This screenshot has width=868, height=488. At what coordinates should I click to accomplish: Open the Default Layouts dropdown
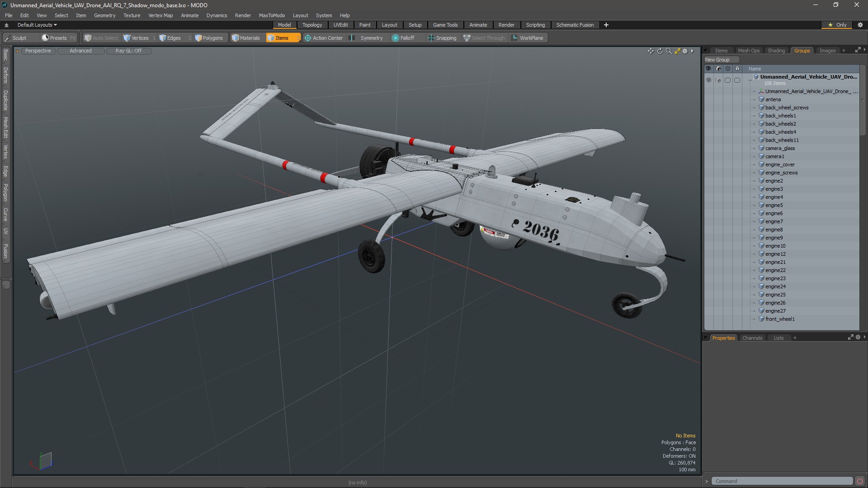(37, 25)
